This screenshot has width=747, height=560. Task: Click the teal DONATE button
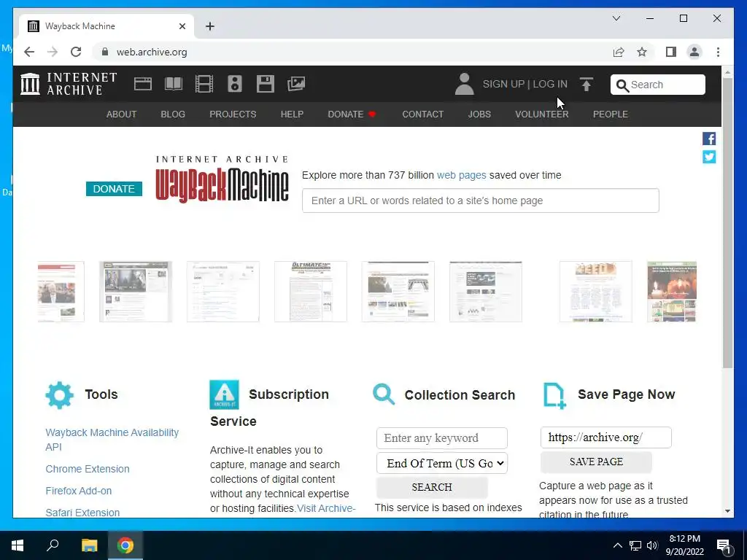coord(114,189)
